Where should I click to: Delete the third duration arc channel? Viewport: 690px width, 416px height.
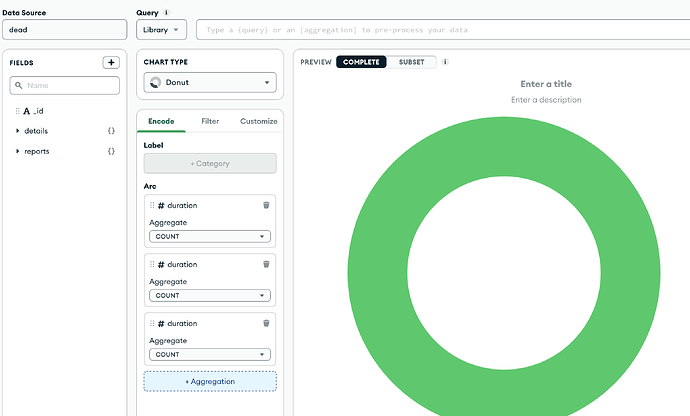coord(266,323)
